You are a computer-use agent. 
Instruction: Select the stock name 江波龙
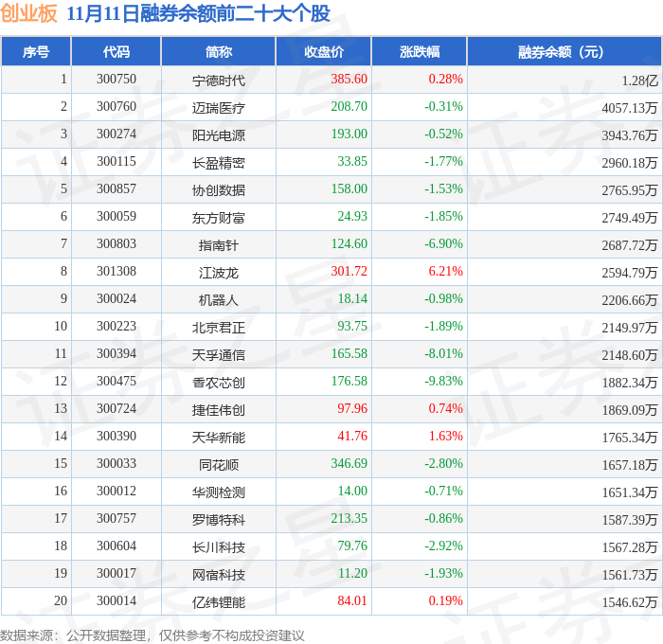click(219, 273)
